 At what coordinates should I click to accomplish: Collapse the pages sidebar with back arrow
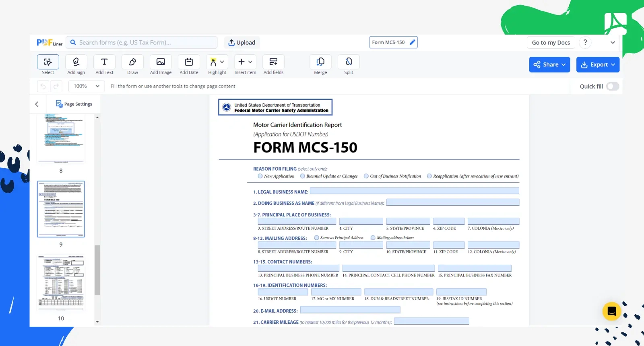[37, 104]
